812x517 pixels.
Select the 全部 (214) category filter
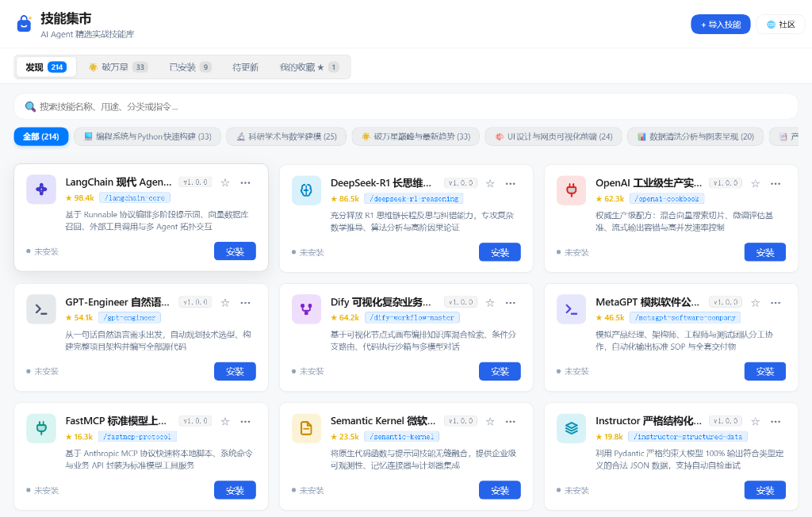tap(41, 136)
